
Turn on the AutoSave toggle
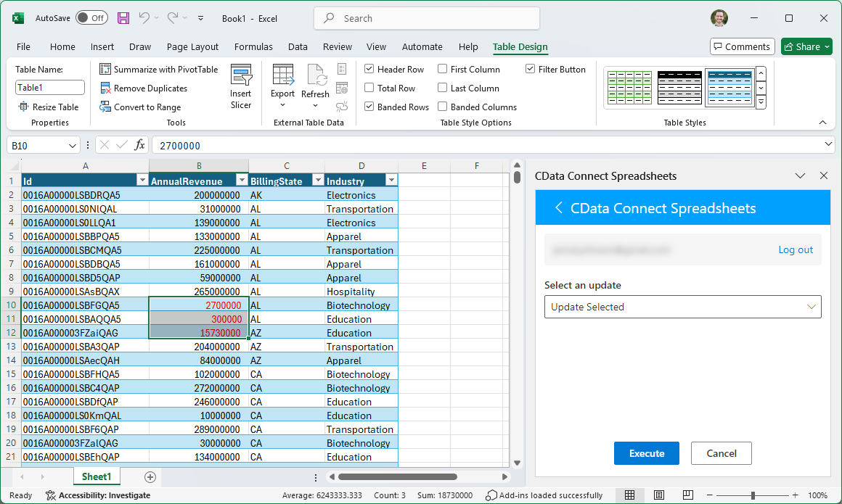tap(91, 18)
